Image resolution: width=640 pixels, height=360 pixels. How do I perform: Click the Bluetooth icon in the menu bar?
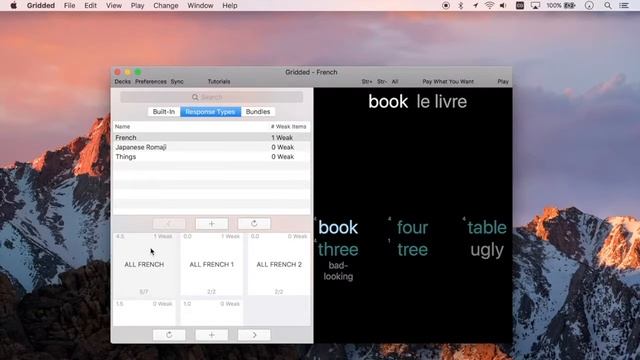(461, 5)
